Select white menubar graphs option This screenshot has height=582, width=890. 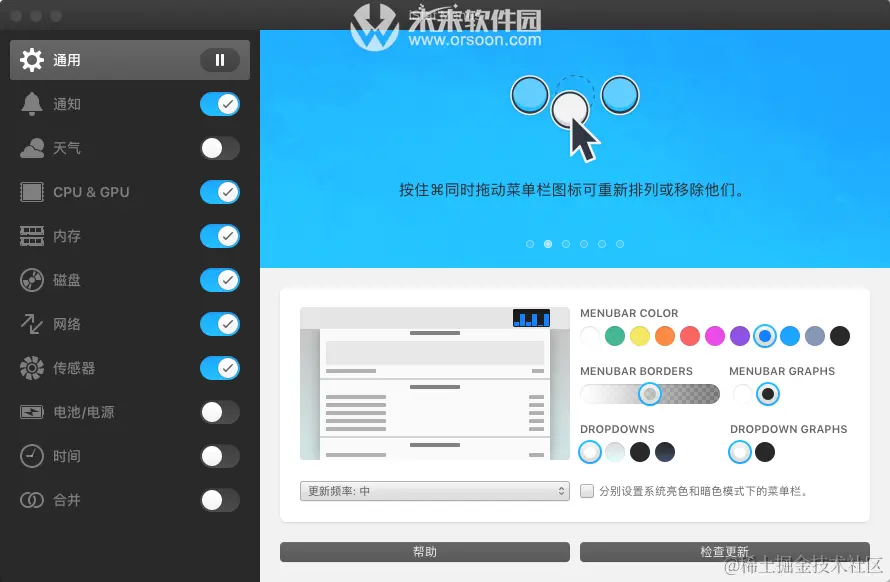(x=742, y=394)
